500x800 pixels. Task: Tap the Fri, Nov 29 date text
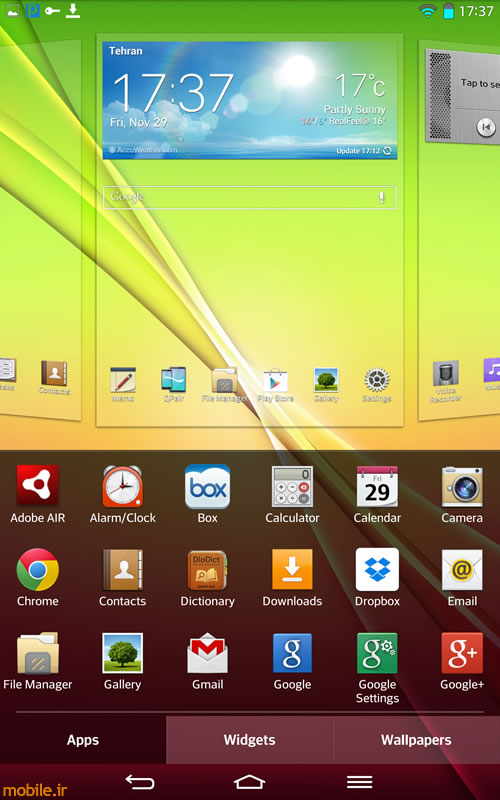pos(138,122)
